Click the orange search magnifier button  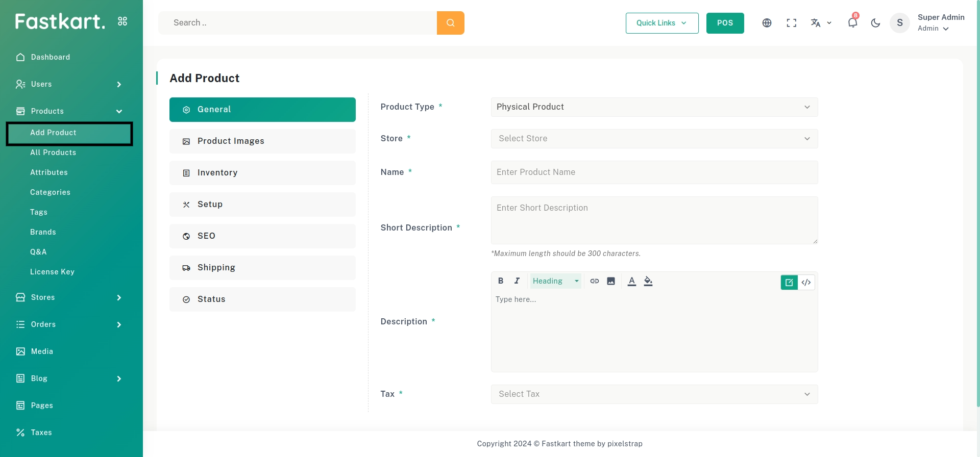tap(450, 23)
